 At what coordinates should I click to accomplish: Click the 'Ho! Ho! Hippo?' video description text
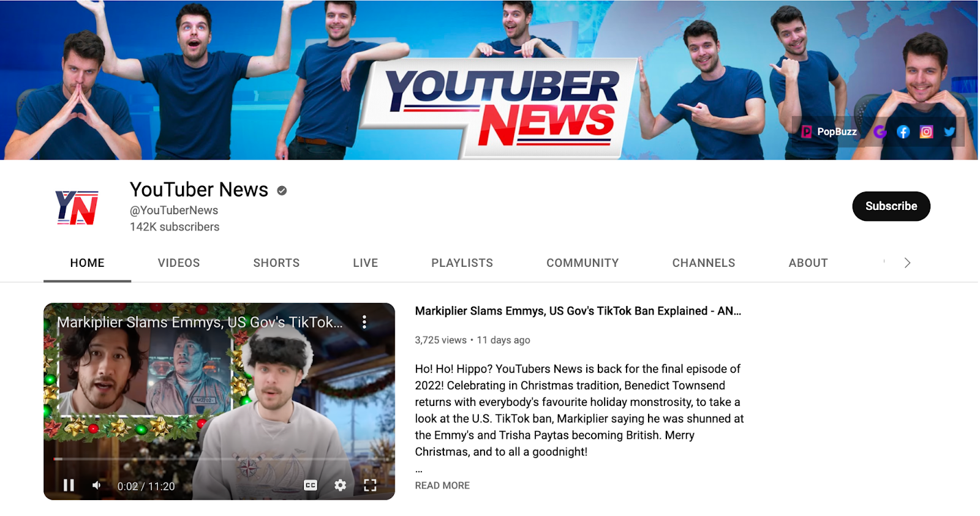579,410
